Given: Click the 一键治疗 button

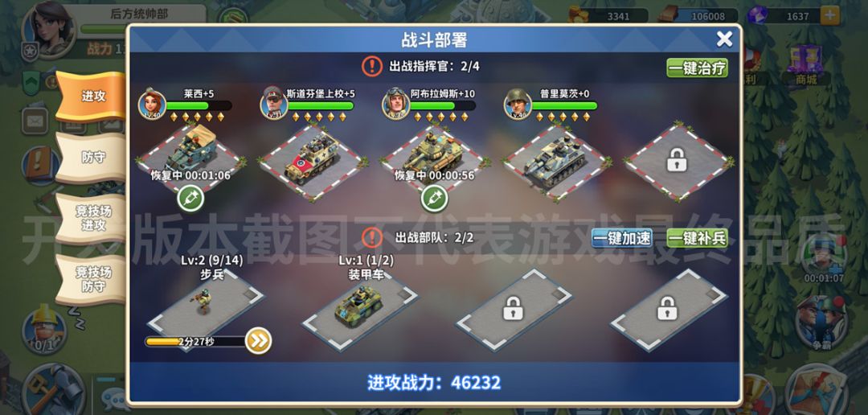Looking at the screenshot, I should (697, 68).
